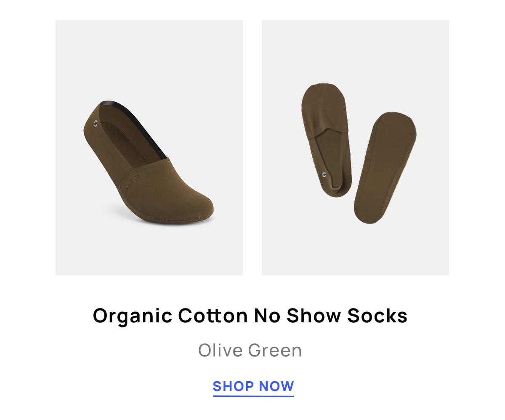Click the SHOP NOW link

[x=253, y=386]
